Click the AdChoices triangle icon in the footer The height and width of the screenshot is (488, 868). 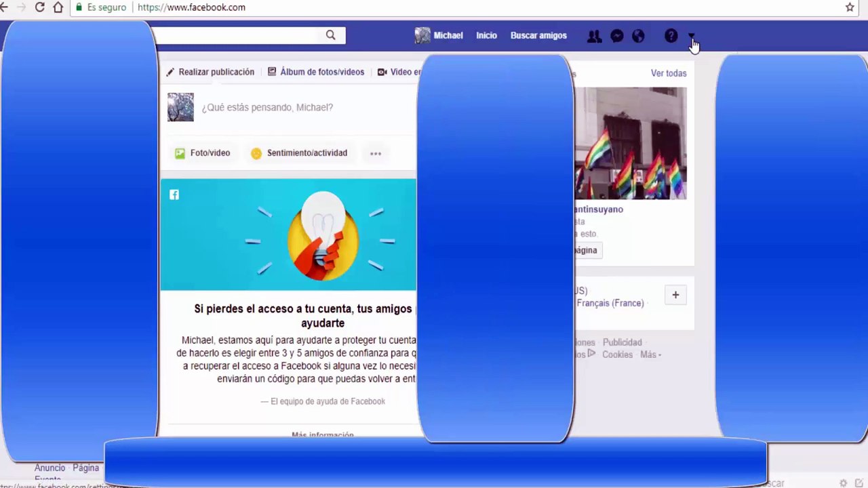coord(591,354)
